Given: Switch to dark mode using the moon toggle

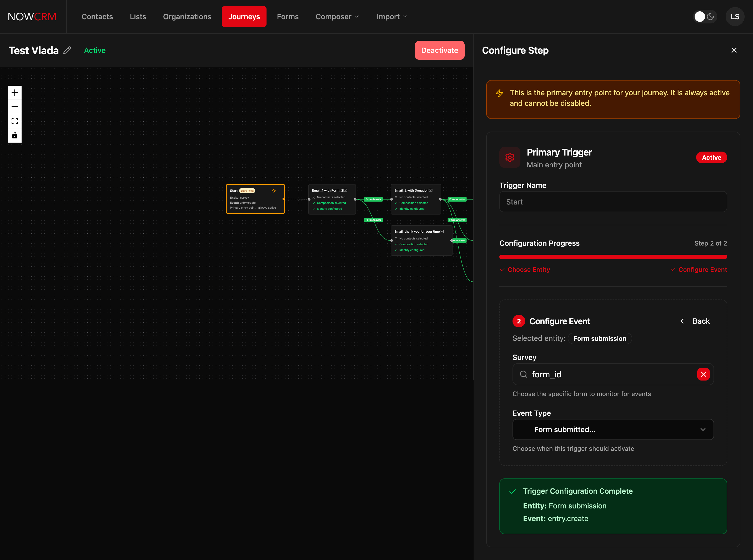Looking at the screenshot, I should coord(711,16).
